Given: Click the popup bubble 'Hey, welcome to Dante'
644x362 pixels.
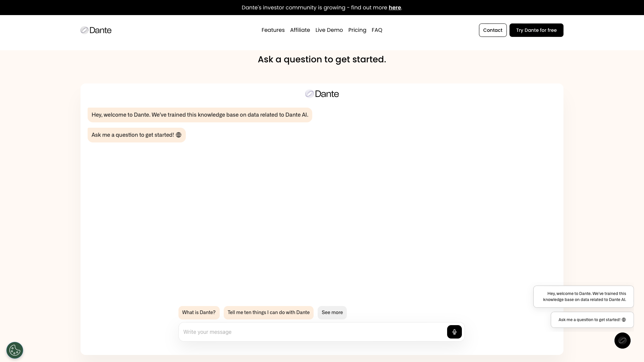Looking at the screenshot, I should click(x=584, y=297).
